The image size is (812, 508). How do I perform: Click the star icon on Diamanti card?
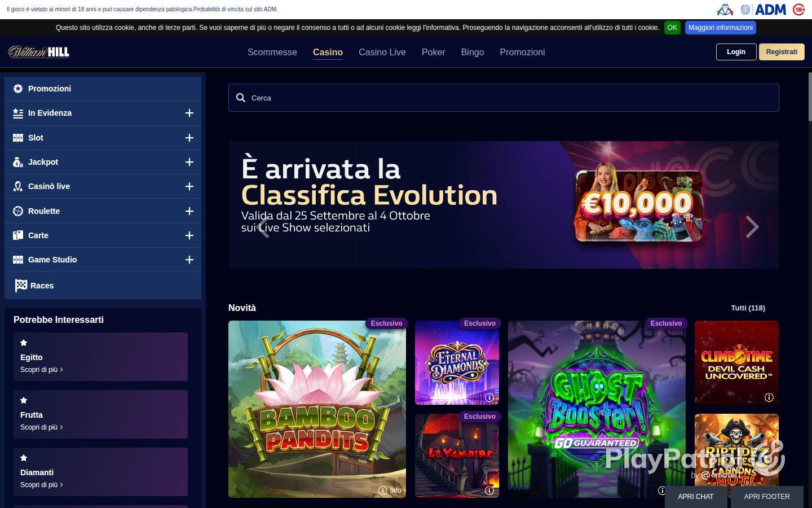[24, 458]
